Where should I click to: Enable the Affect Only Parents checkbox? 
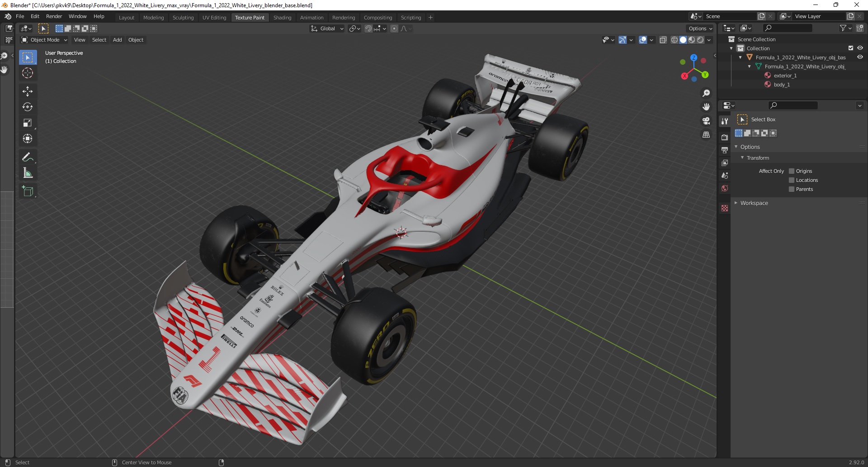click(x=792, y=189)
